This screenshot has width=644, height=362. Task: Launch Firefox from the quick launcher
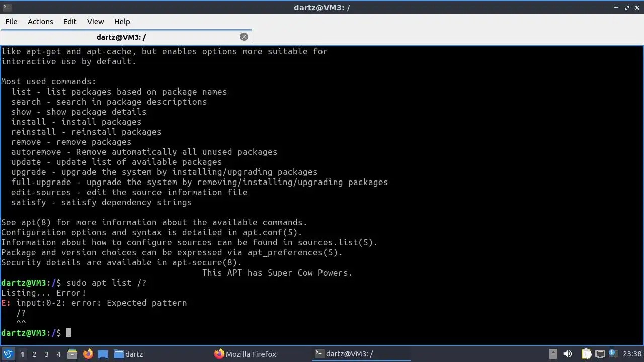(x=88, y=354)
